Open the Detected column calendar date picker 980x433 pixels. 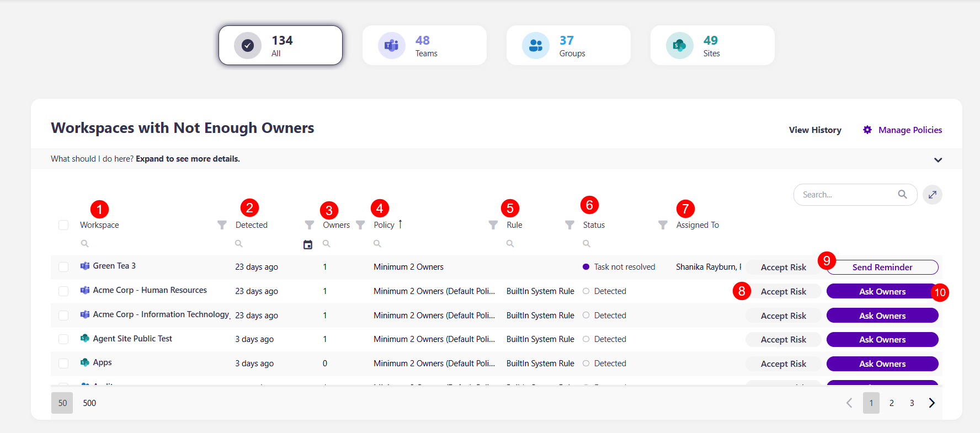pos(308,244)
